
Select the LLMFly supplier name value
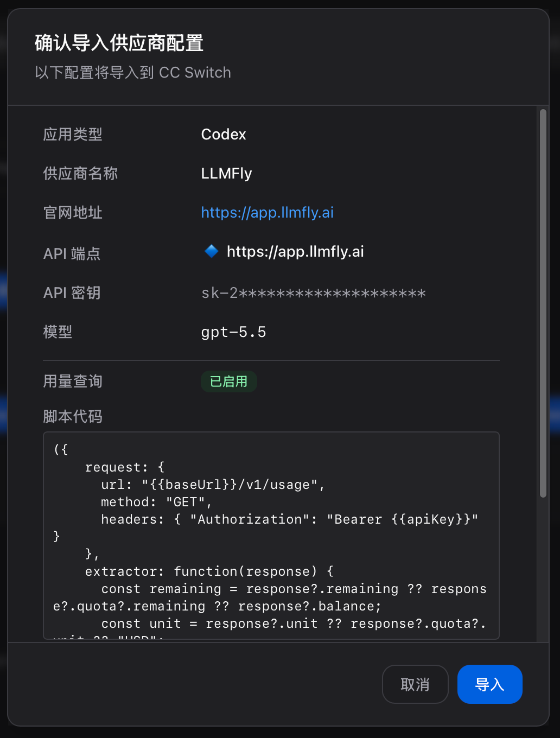click(x=226, y=173)
